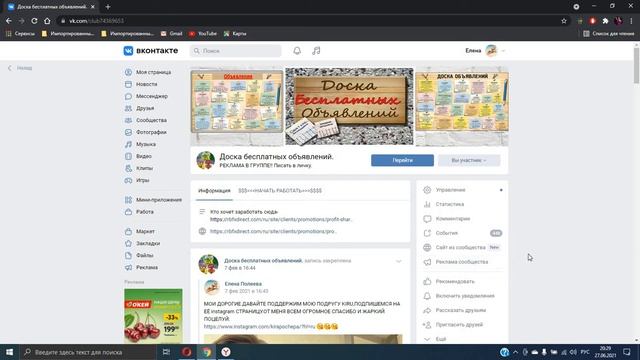The height and width of the screenshot is (360, 640).
Task: Open Видео section
Action: (x=144, y=156)
